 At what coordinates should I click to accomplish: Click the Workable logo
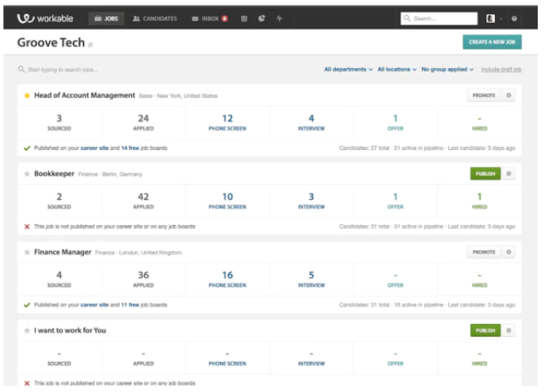tap(49, 18)
